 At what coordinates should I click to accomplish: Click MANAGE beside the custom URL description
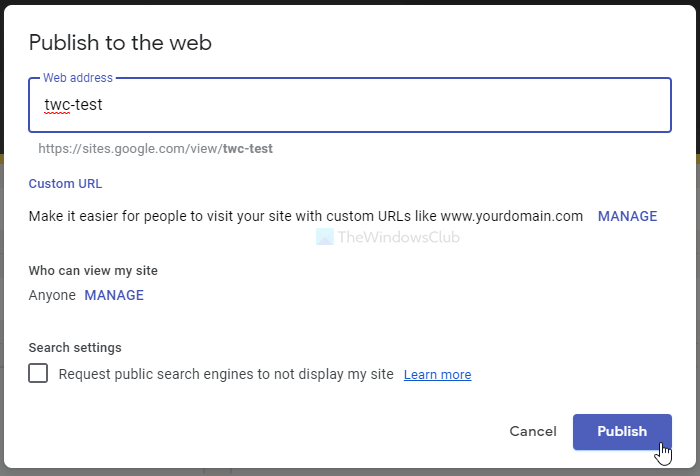(627, 216)
